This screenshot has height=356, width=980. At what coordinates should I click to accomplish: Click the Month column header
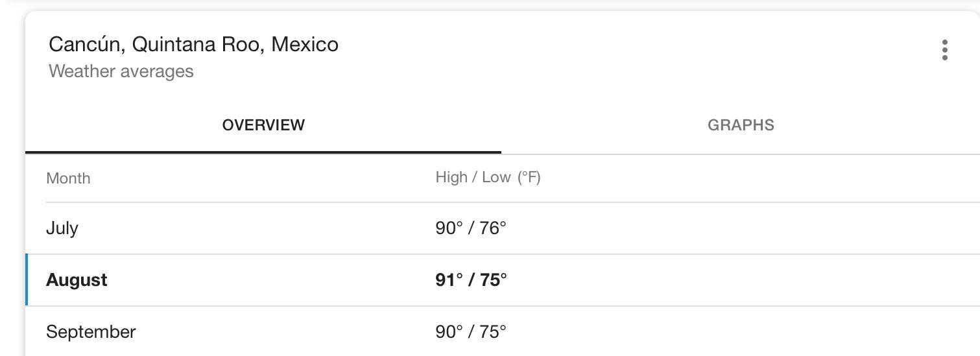click(68, 178)
